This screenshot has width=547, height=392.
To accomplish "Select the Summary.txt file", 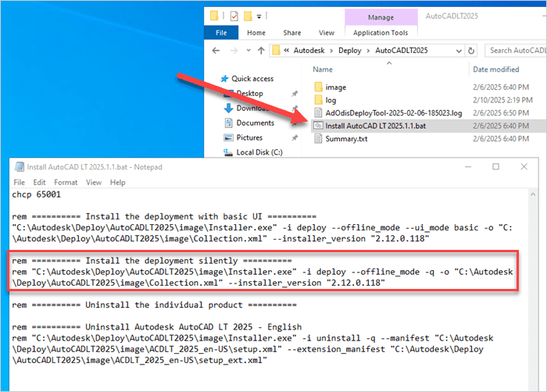I will [346, 139].
